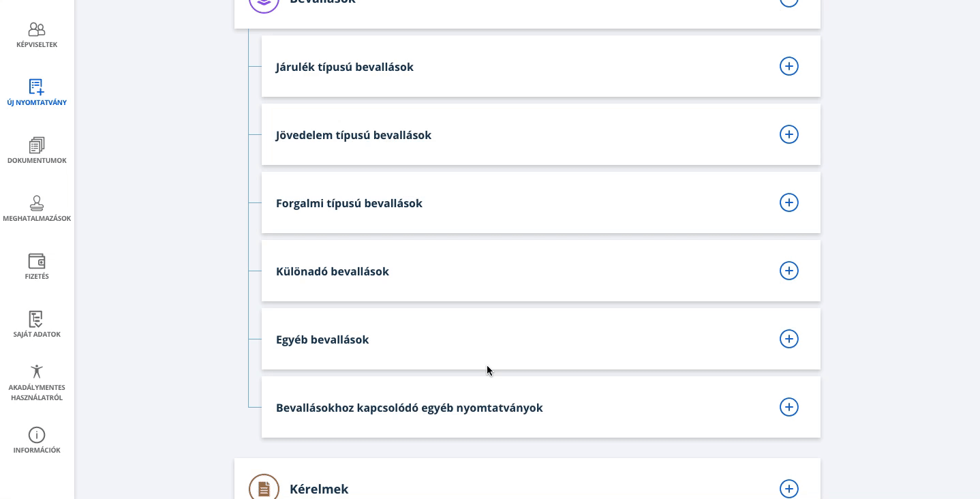Open the Fizetés wallet icon
This screenshot has width=980, height=499.
37,261
